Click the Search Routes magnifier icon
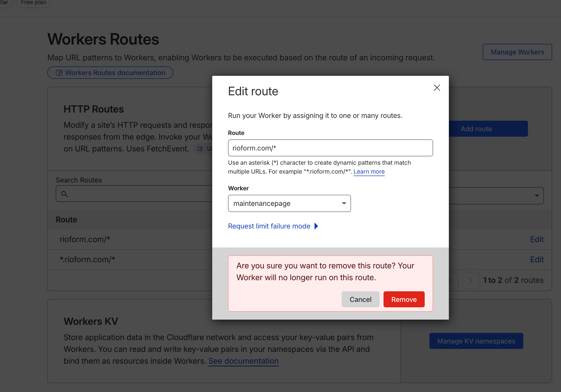Image resolution: width=561 pixels, height=392 pixels. pos(65,194)
